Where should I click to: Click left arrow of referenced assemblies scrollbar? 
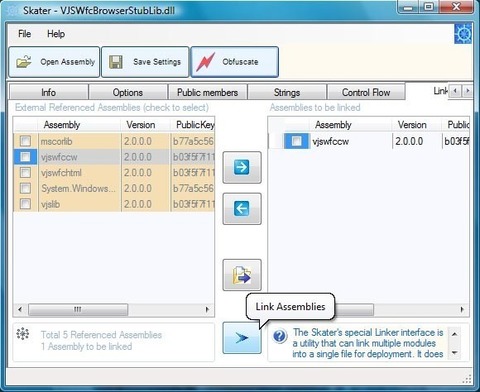pyautogui.click(x=20, y=310)
